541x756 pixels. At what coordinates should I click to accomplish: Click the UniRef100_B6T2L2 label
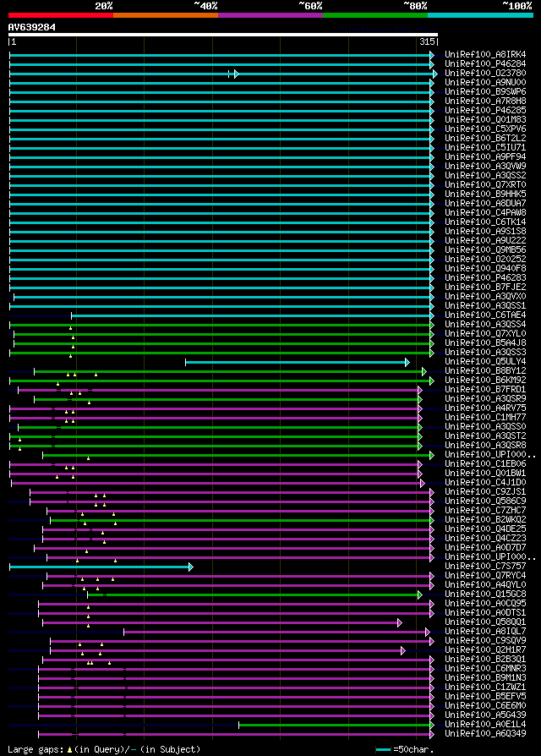[x=485, y=139]
